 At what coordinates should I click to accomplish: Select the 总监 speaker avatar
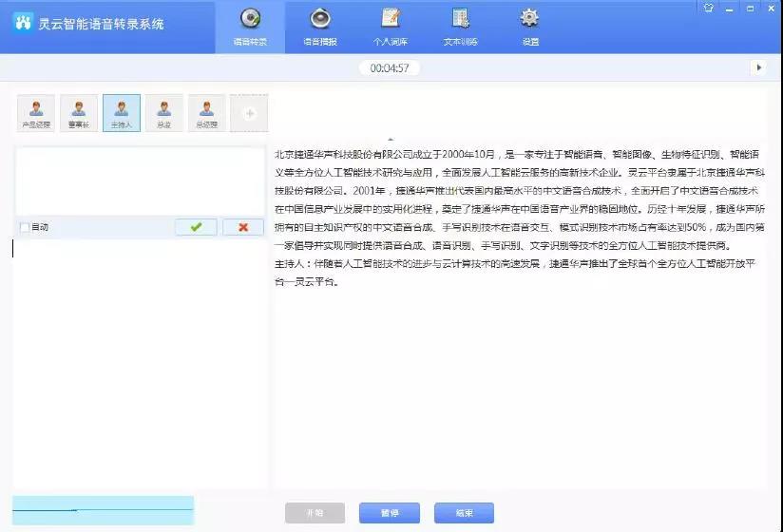[x=164, y=112]
